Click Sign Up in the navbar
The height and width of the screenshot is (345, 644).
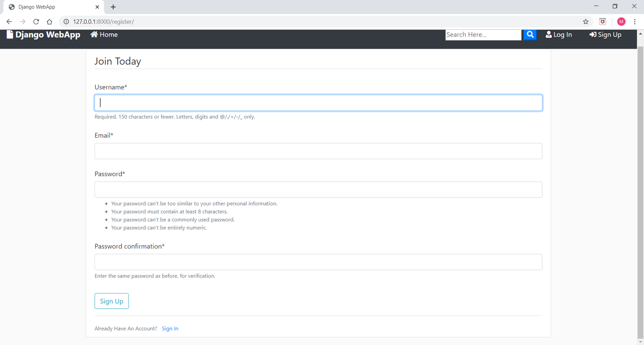click(x=605, y=35)
